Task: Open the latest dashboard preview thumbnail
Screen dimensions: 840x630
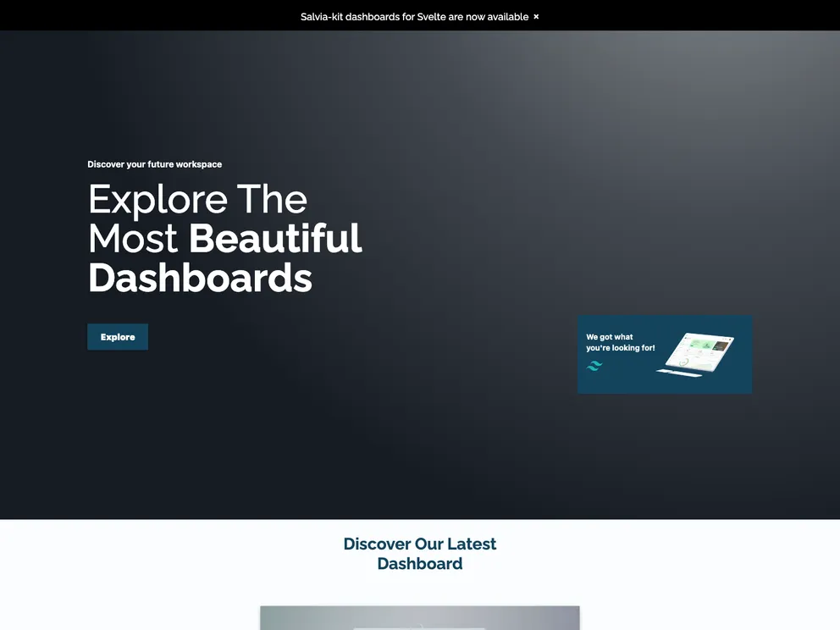Action: (420, 617)
